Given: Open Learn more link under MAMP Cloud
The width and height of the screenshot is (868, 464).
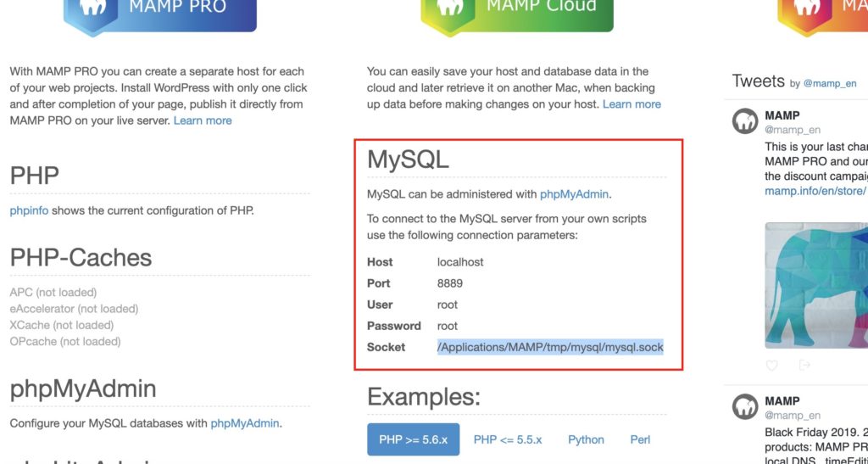Looking at the screenshot, I should 632,104.
